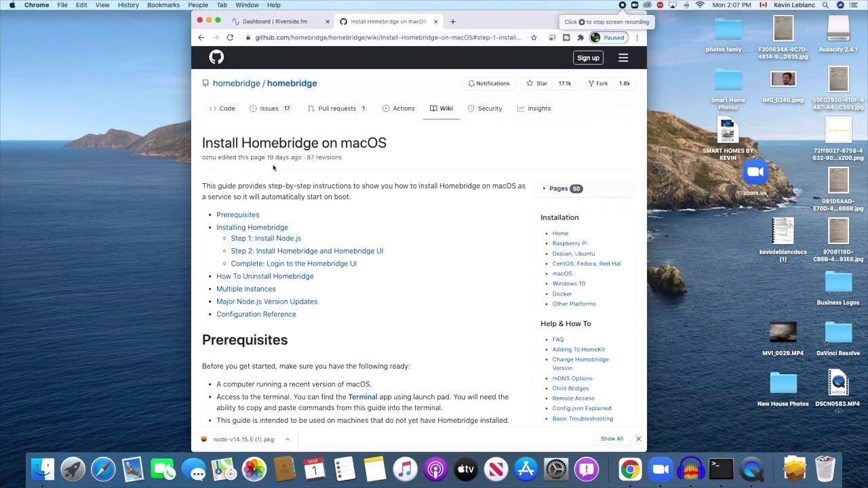Open Calendar from the dock
The width and height of the screenshot is (868, 488).
pyautogui.click(x=315, y=469)
